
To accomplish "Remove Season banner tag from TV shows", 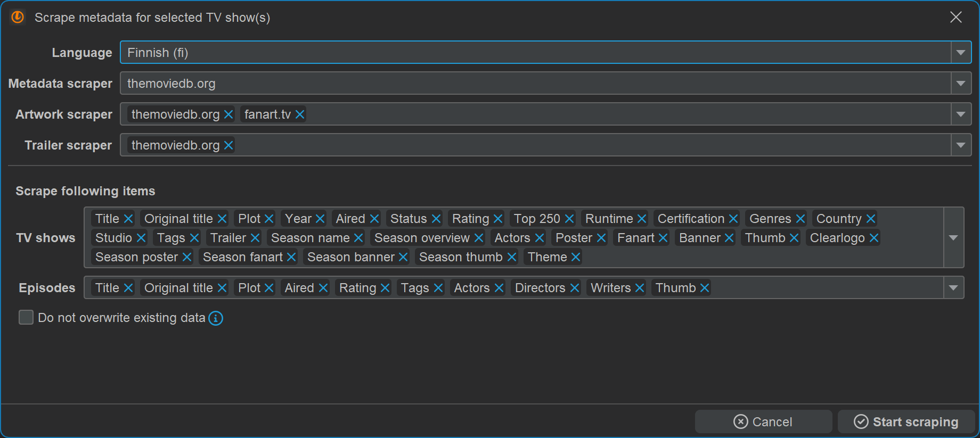I will pos(403,257).
